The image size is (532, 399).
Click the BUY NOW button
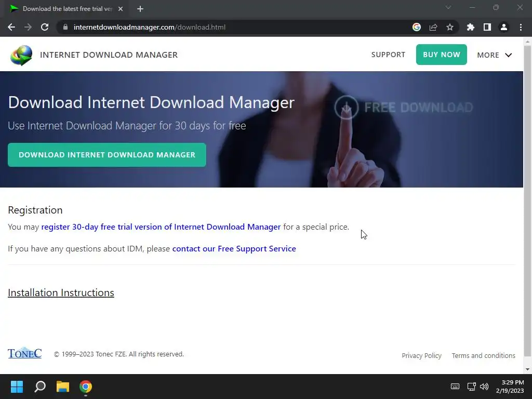[x=442, y=55]
